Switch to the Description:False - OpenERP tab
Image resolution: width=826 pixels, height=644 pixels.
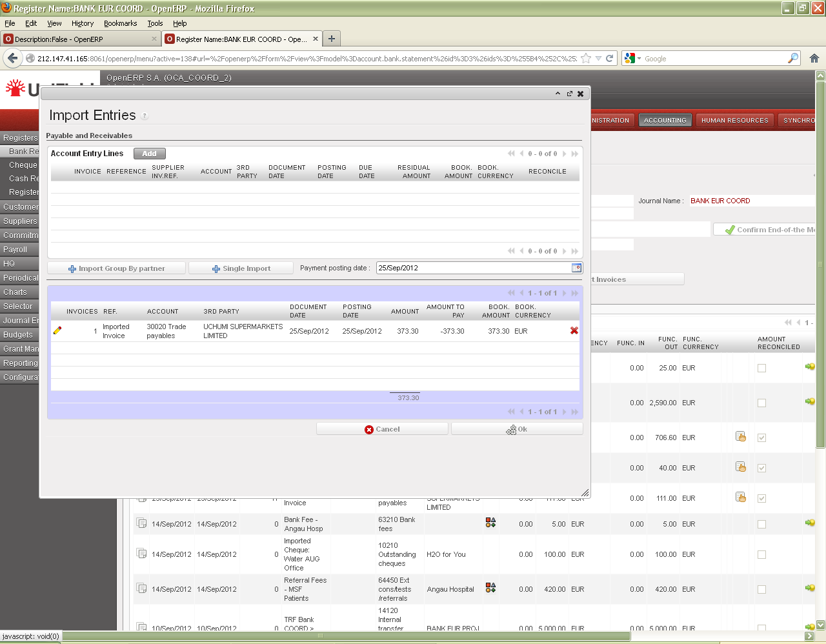tap(77, 39)
